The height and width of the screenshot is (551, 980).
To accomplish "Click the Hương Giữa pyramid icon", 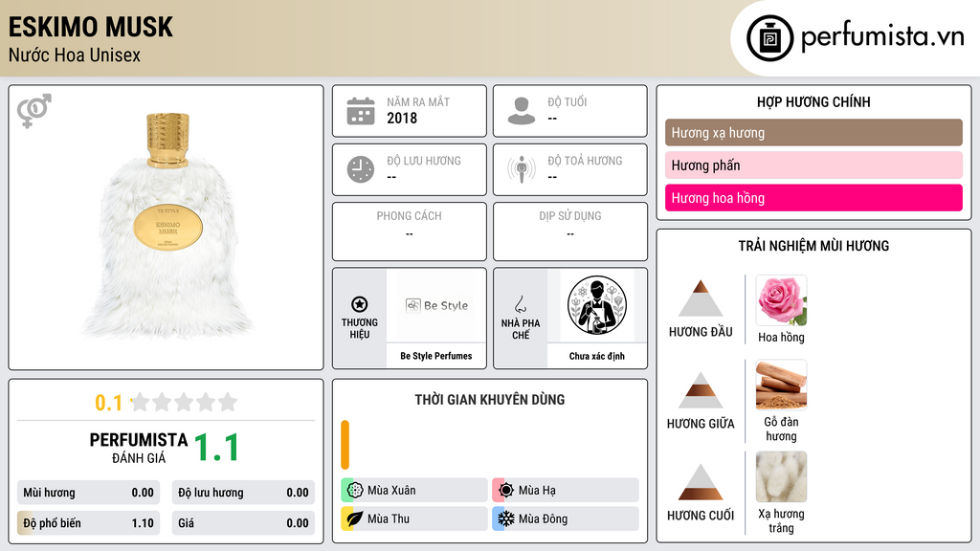I will pos(701,390).
